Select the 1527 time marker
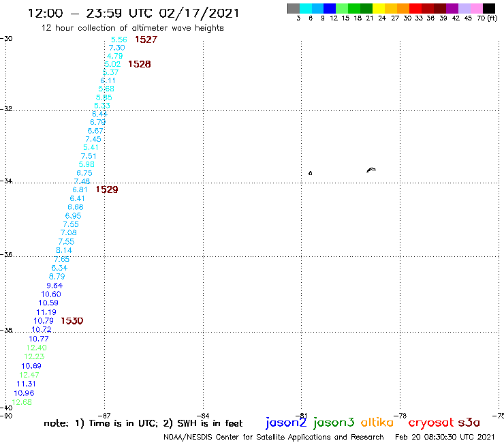Screen dimensions: 504x443 [x=146, y=40]
